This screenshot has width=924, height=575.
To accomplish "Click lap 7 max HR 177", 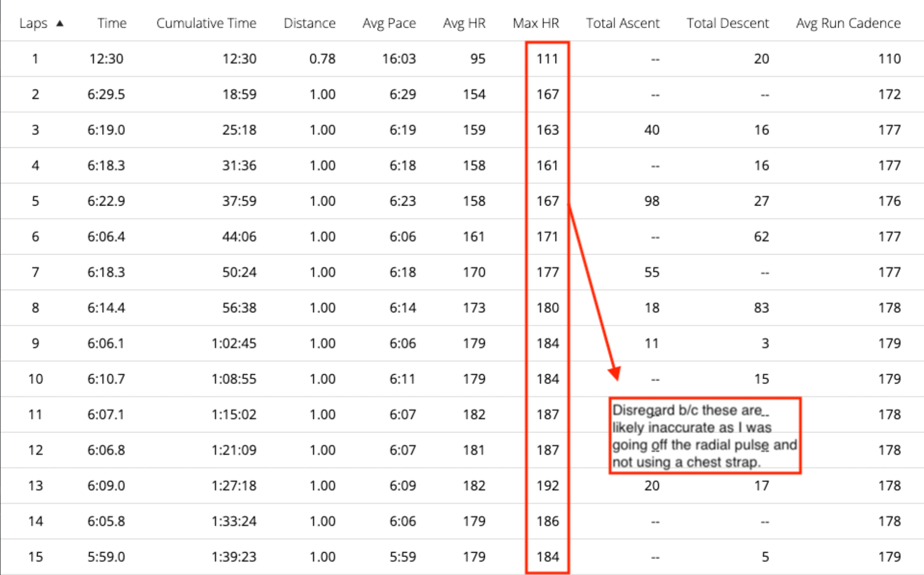I will [547, 272].
